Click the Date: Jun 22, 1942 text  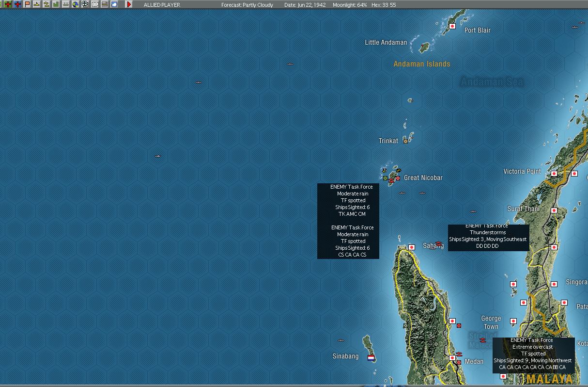click(x=305, y=5)
